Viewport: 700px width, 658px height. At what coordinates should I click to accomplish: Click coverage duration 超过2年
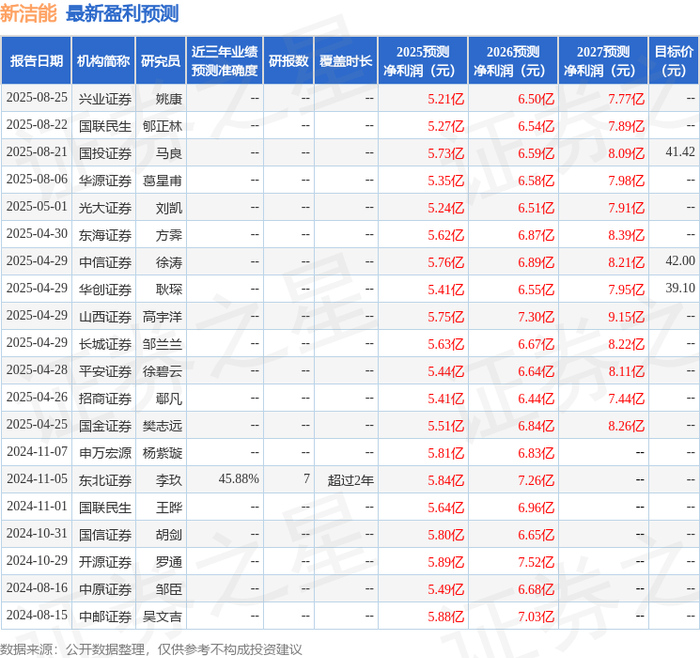click(x=350, y=480)
